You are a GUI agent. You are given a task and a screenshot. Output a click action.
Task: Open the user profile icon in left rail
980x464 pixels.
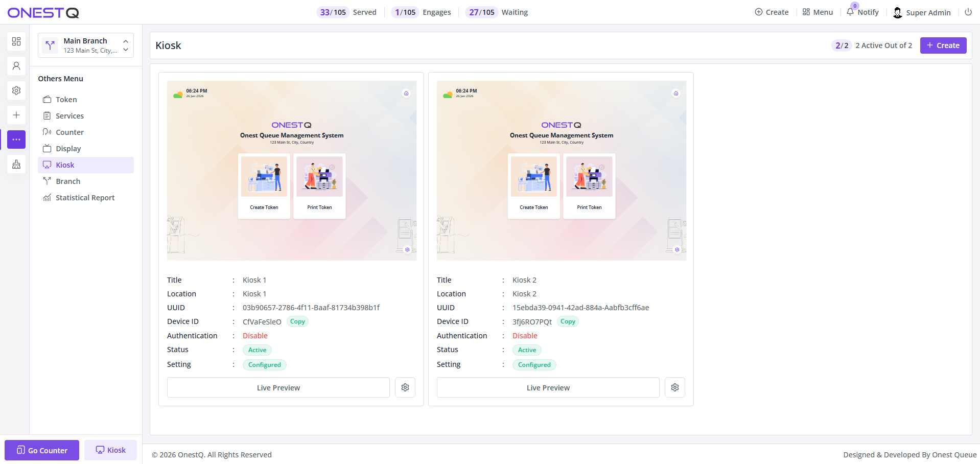[x=16, y=66]
